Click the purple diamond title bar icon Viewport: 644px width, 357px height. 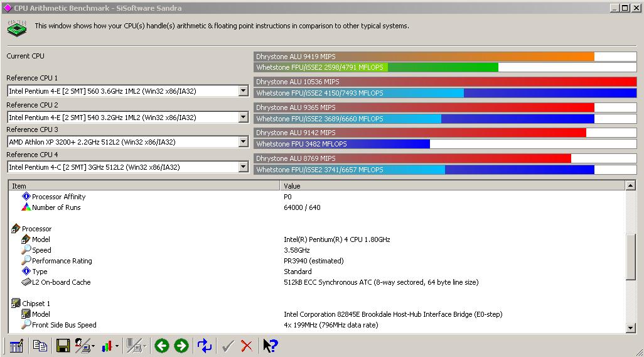(8, 8)
